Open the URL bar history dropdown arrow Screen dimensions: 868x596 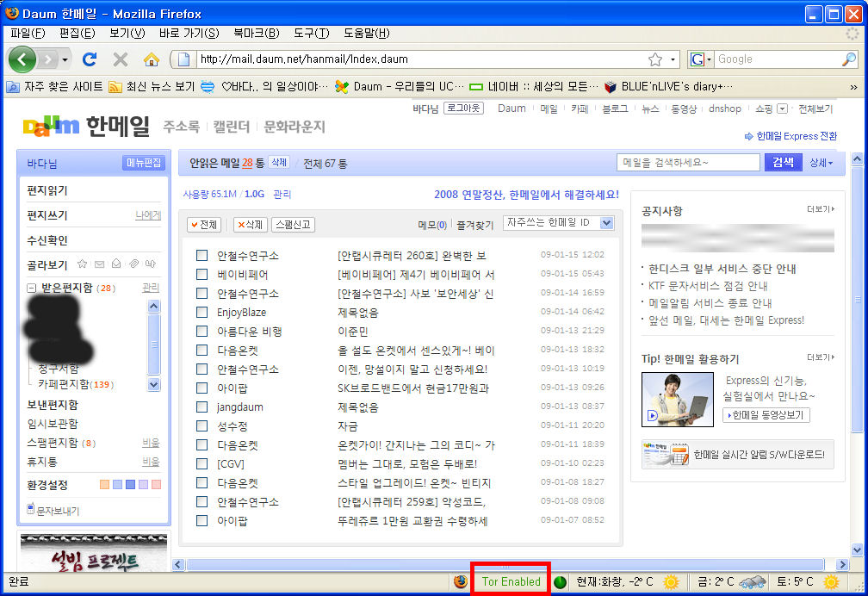673,59
